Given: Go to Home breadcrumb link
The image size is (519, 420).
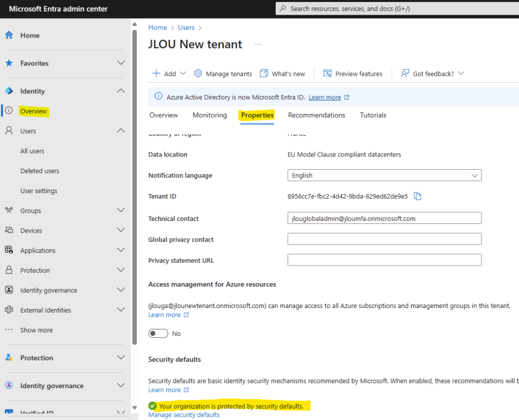Looking at the screenshot, I should 158,27.
